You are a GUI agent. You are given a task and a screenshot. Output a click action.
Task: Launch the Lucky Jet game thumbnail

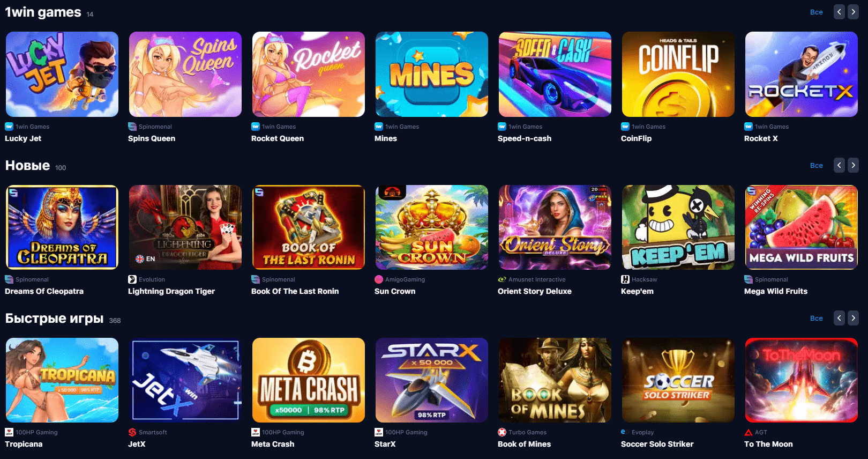point(62,74)
